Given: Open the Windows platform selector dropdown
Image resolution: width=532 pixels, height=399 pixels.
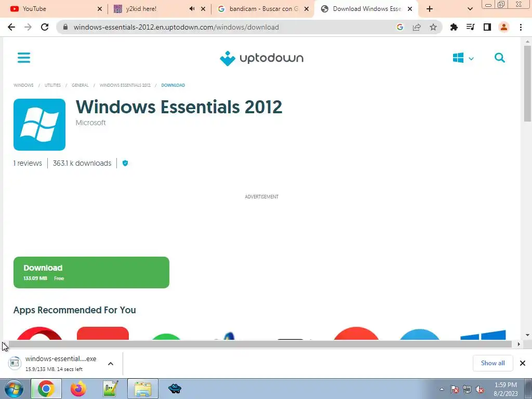Looking at the screenshot, I should point(463,58).
